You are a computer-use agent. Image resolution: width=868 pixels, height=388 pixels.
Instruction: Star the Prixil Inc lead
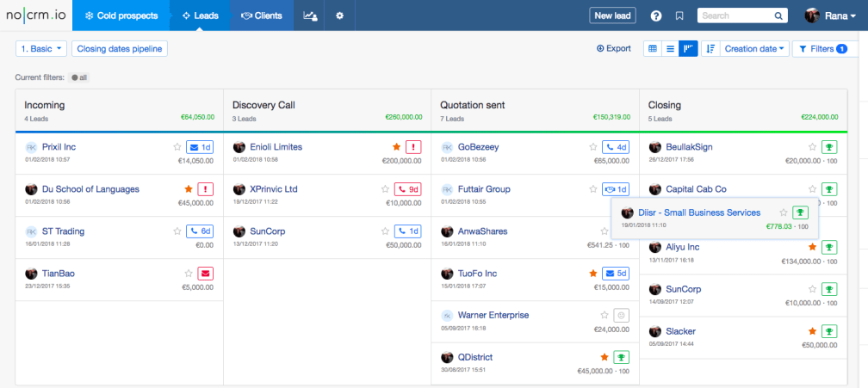[177, 147]
